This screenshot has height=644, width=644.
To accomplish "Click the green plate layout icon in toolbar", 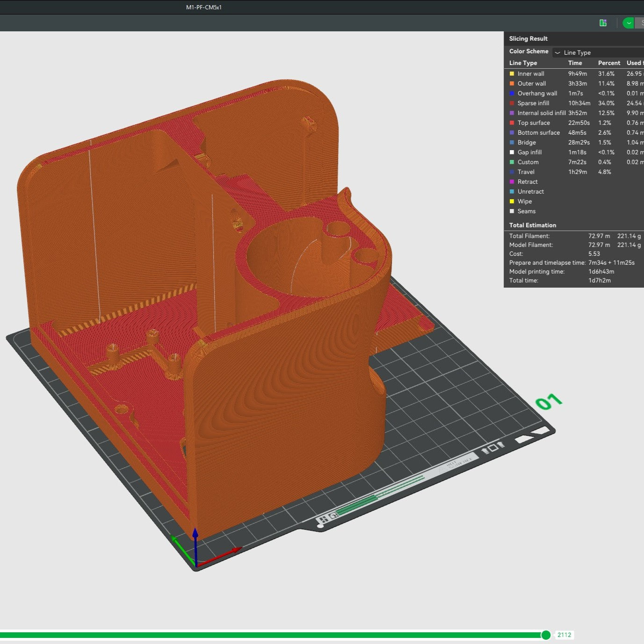I will pos(603,23).
